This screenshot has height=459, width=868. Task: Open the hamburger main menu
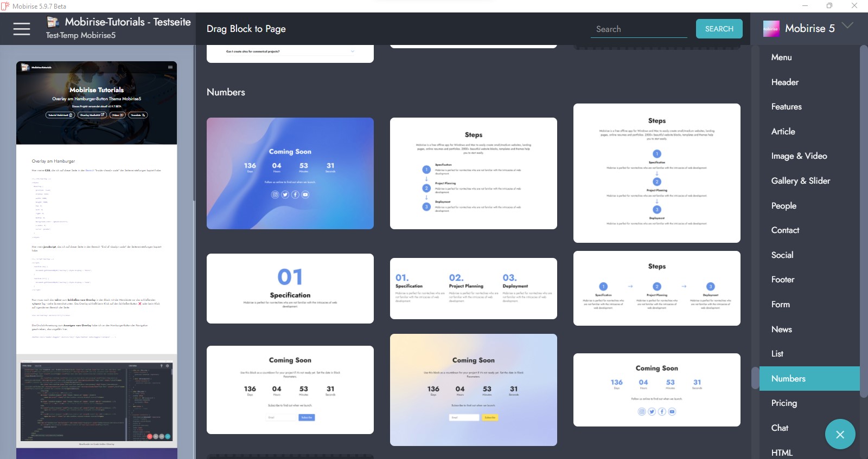[22, 29]
